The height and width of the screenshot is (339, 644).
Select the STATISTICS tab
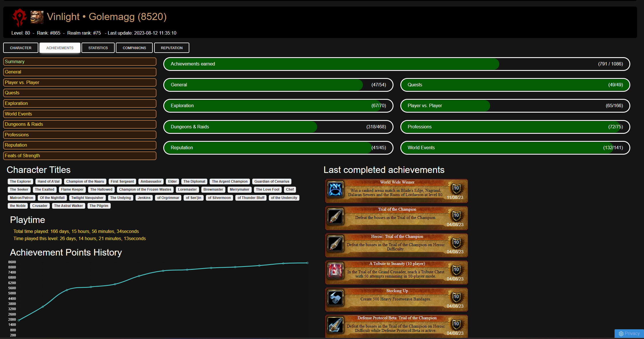pos(98,48)
